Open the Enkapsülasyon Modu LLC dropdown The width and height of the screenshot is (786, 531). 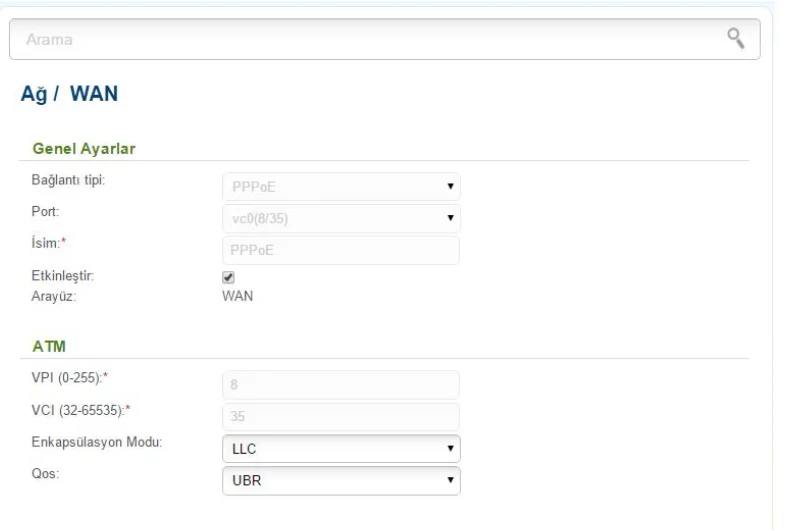[x=339, y=449]
